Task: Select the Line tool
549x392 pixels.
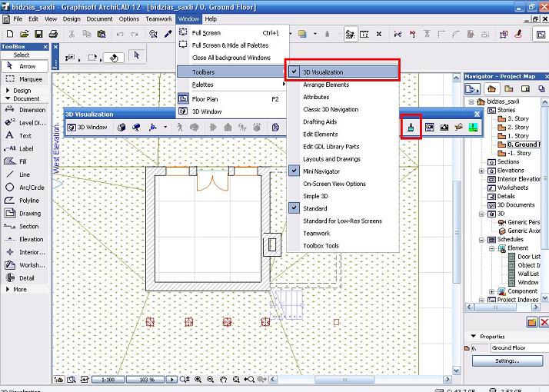Action: pyautogui.click(x=25, y=174)
